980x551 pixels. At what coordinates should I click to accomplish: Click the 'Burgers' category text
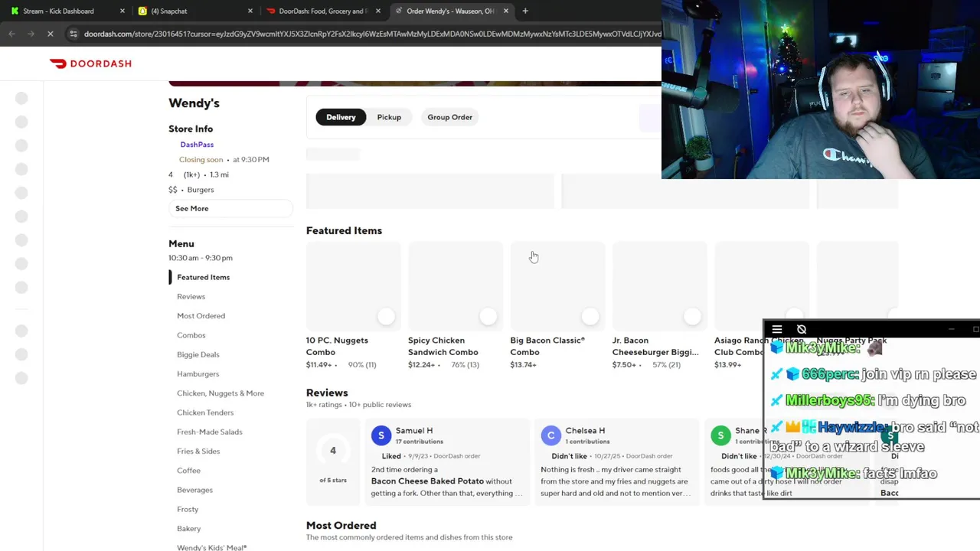click(x=201, y=190)
